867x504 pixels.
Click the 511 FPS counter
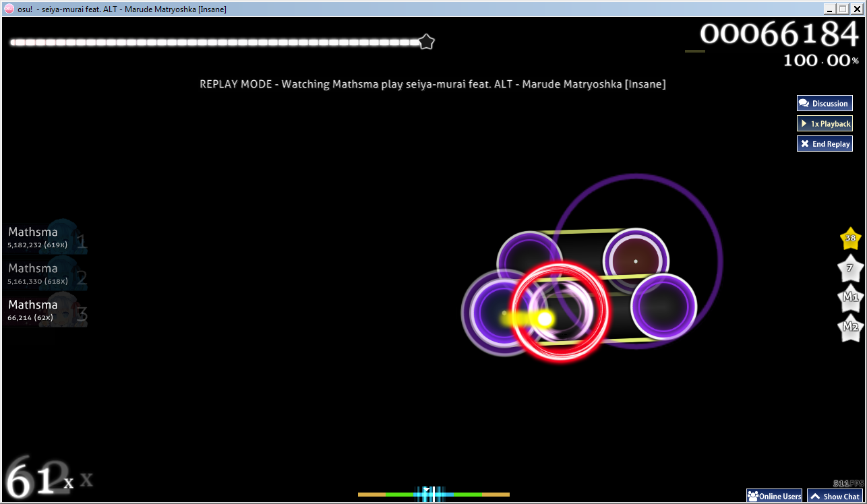coord(847,483)
